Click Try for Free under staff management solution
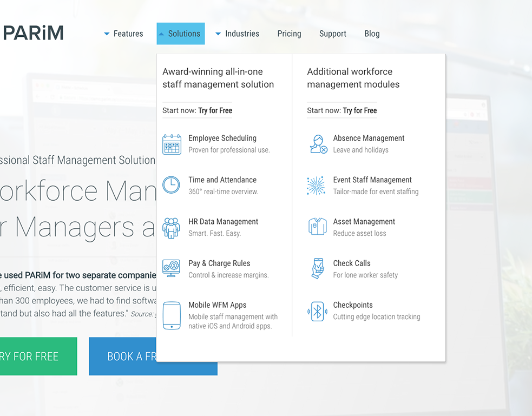The width and height of the screenshot is (532, 416). pos(215,110)
